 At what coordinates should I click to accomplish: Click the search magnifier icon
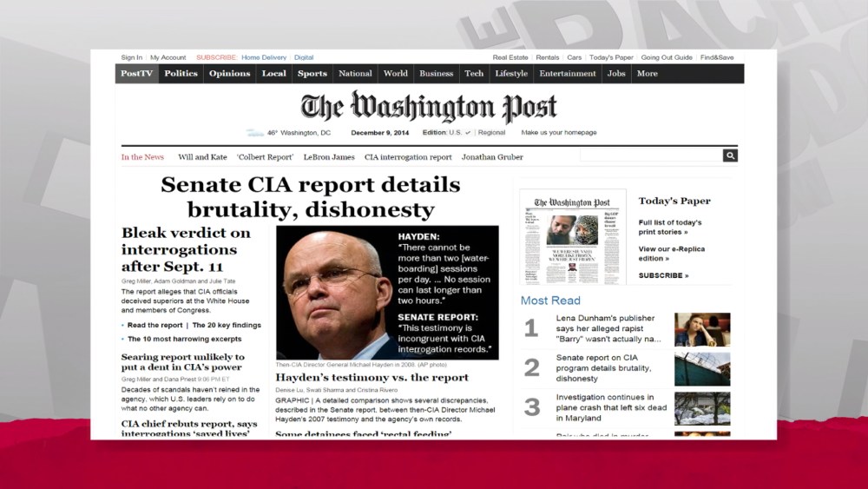pyautogui.click(x=730, y=155)
